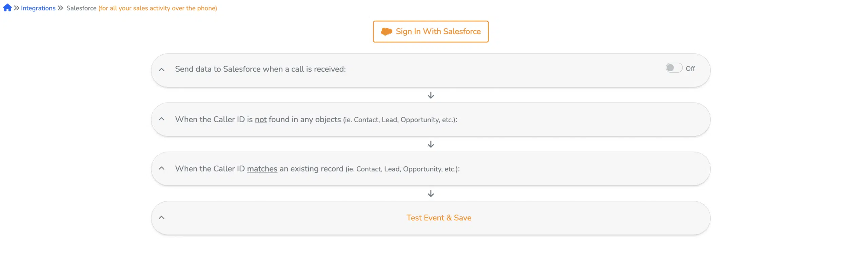Viewport: 868px width, 276px height.
Task: Open the Integrations breadcrumb link
Action: pyautogui.click(x=38, y=8)
